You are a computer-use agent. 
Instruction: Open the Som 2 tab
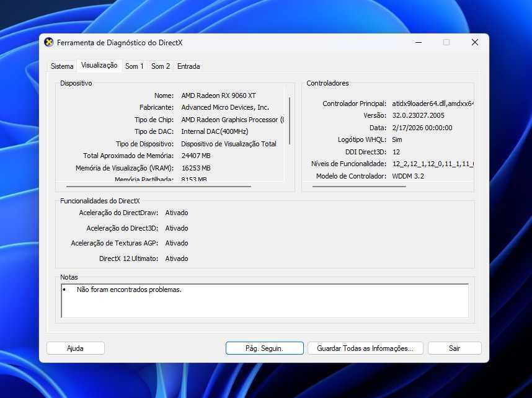point(161,66)
